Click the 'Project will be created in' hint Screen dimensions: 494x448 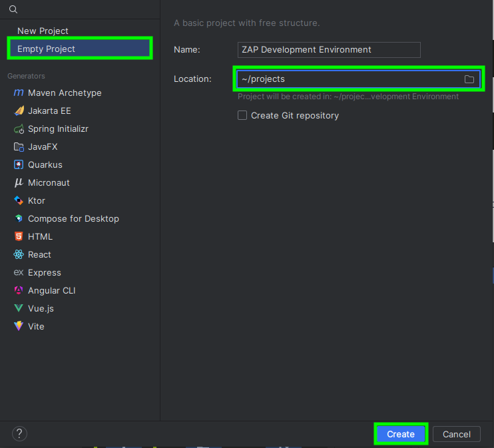pos(348,97)
